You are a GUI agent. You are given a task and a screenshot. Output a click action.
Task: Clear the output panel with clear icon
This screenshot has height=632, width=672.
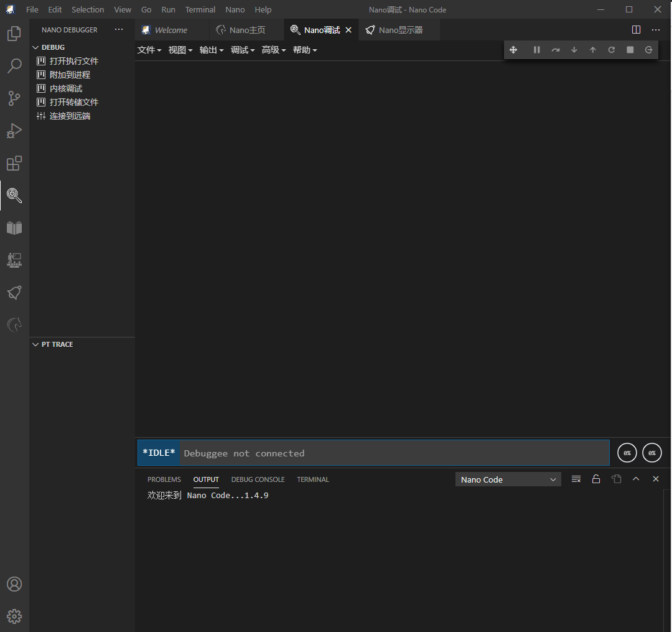click(576, 479)
